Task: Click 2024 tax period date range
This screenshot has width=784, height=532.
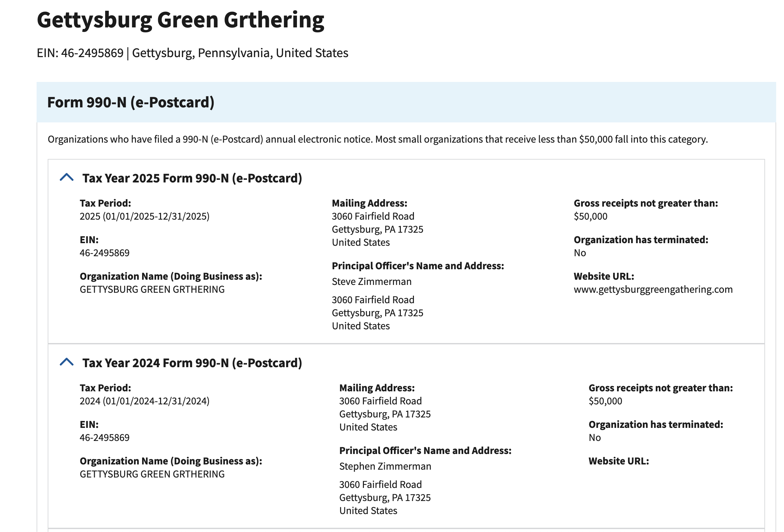Action: coord(144,401)
